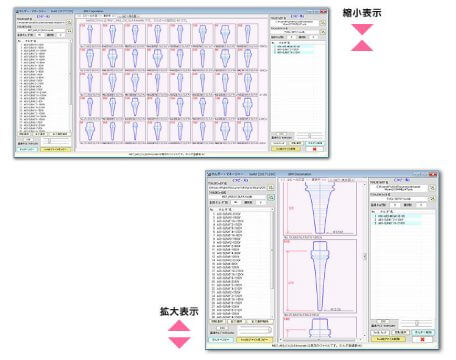Viewport: 456px width, 360px height.
Task: Adjust zoom slider in upper window's right panel
Action: point(310,136)
